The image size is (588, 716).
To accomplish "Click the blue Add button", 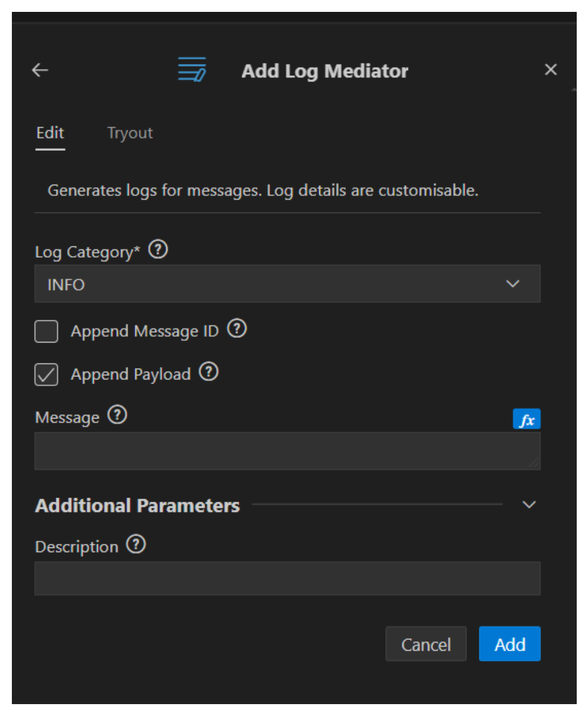I will [x=510, y=644].
